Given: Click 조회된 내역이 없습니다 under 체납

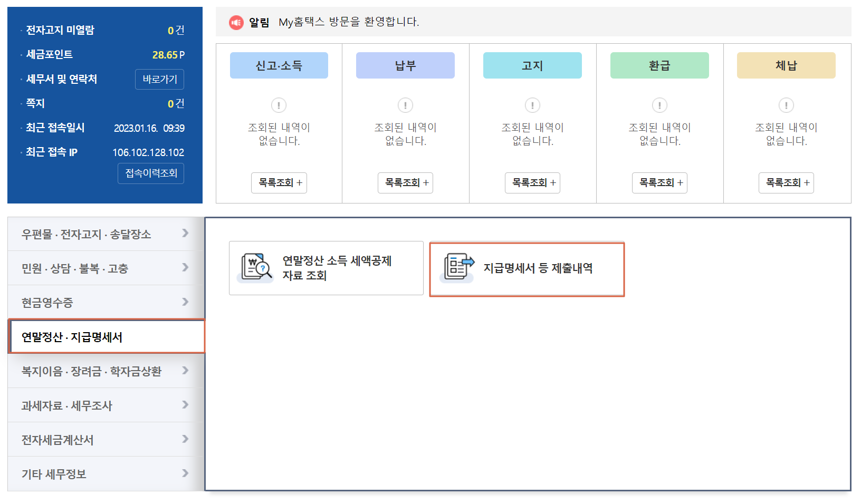Looking at the screenshot, I should 786,134.
